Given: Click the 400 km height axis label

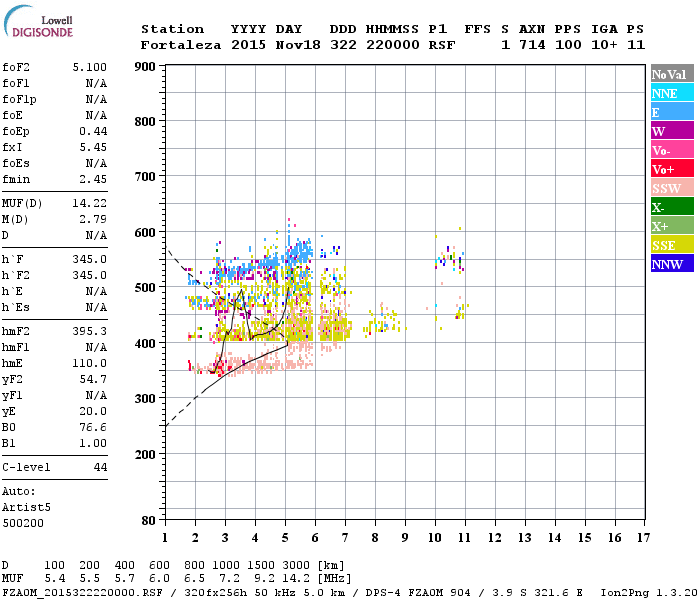Looking at the screenshot, I should coord(145,344).
